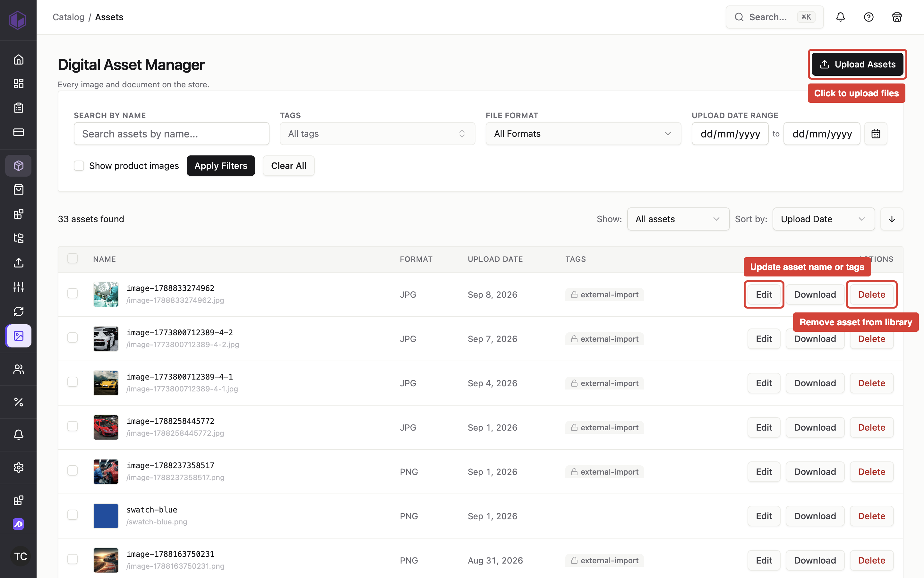Viewport: 924px width, 578px height.
Task: Toggle select-all checkbox in table header
Action: point(73,258)
